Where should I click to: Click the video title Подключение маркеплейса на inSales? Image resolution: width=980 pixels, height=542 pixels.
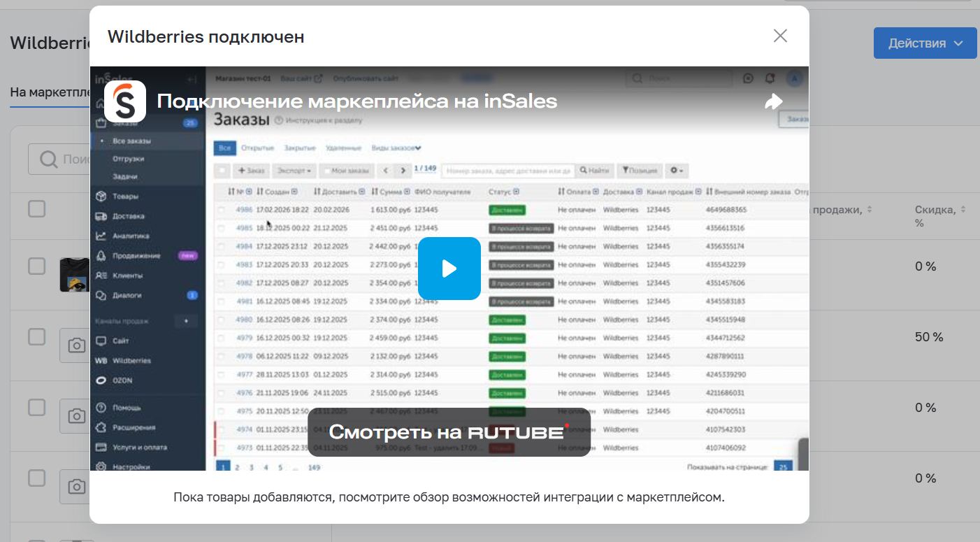coord(357,101)
